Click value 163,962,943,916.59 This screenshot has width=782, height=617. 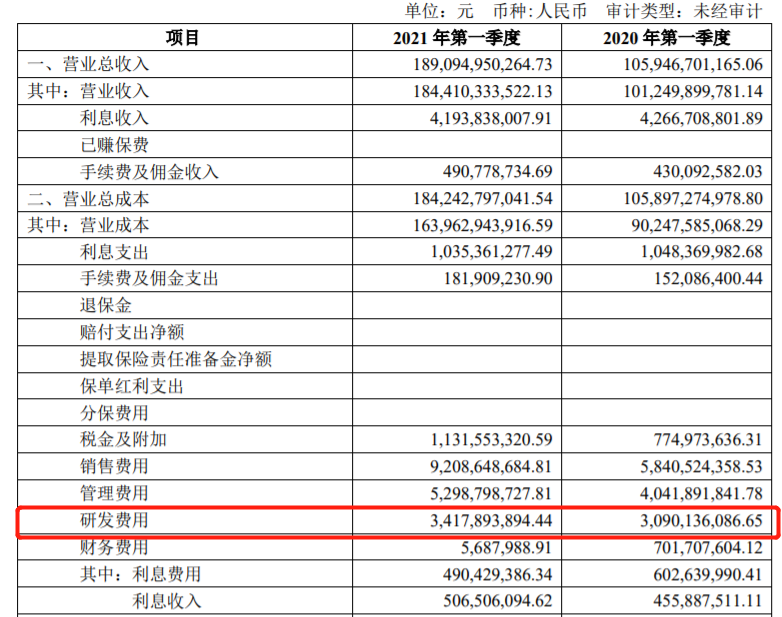(x=483, y=225)
